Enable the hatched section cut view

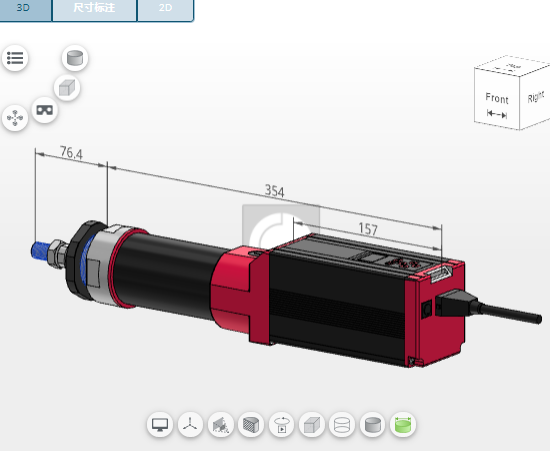click(251, 425)
